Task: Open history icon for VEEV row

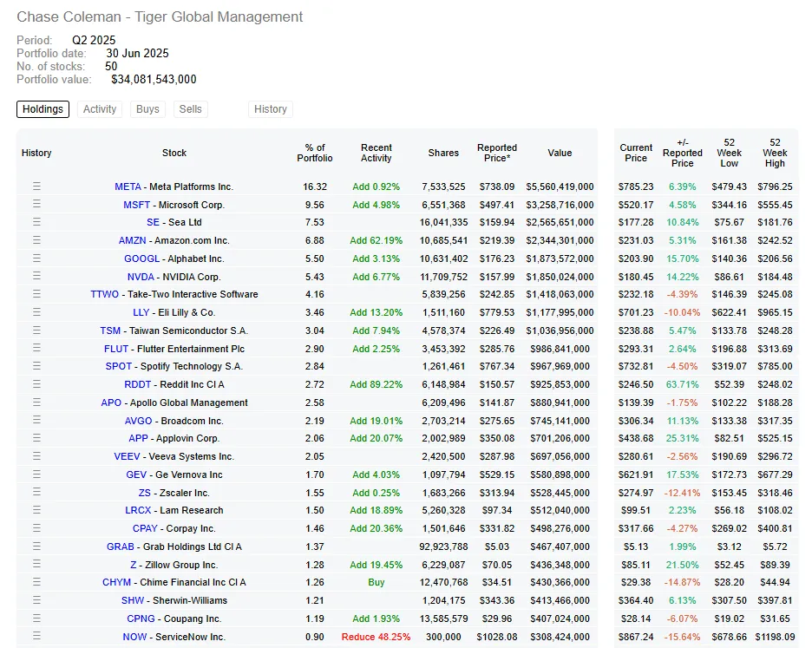Action: click(x=36, y=455)
